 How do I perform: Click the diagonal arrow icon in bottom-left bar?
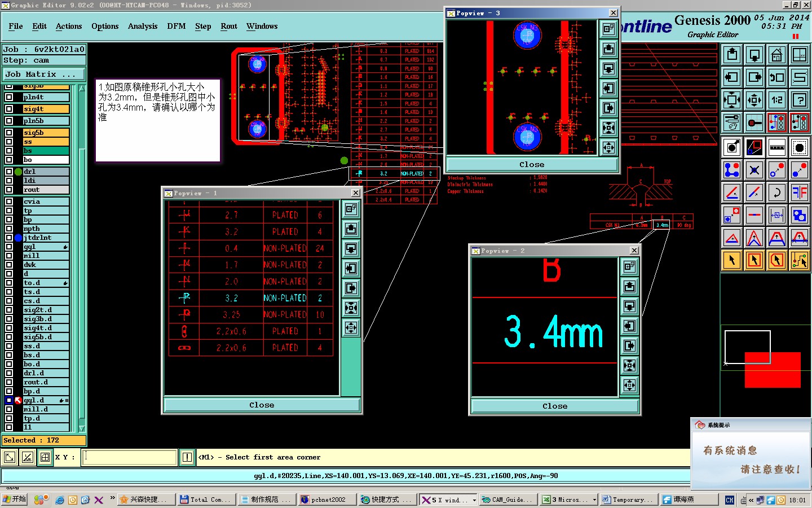(x=10, y=457)
